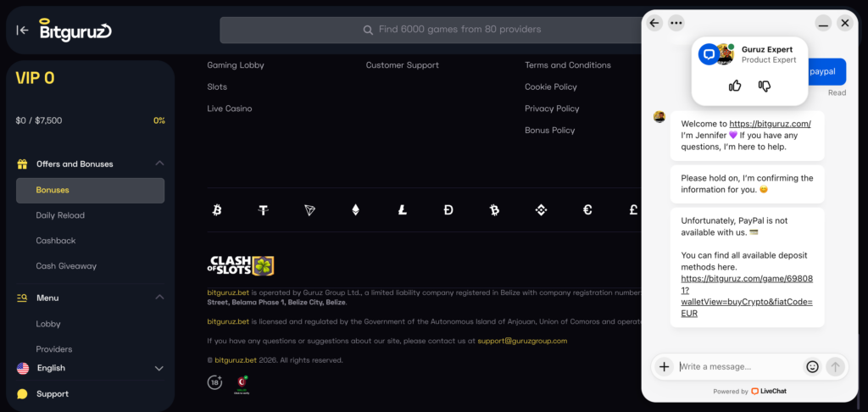Click the support@guruzgroup.com email link
Image resolution: width=868 pixels, height=412 pixels.
(522, 341)
